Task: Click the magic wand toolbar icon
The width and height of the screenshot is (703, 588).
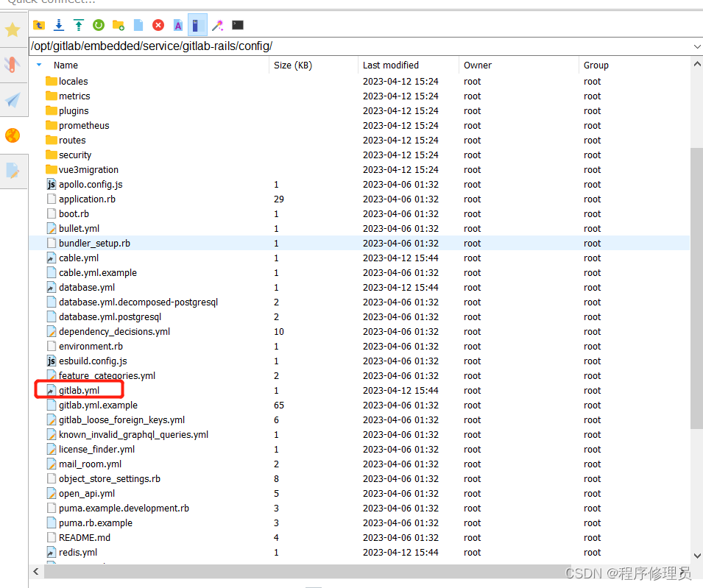Action: point(218,25)
